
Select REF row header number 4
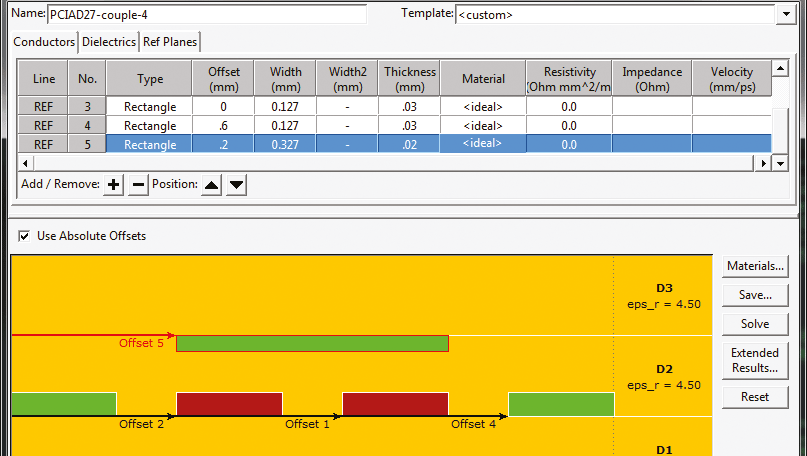click(x=87, y=126)
